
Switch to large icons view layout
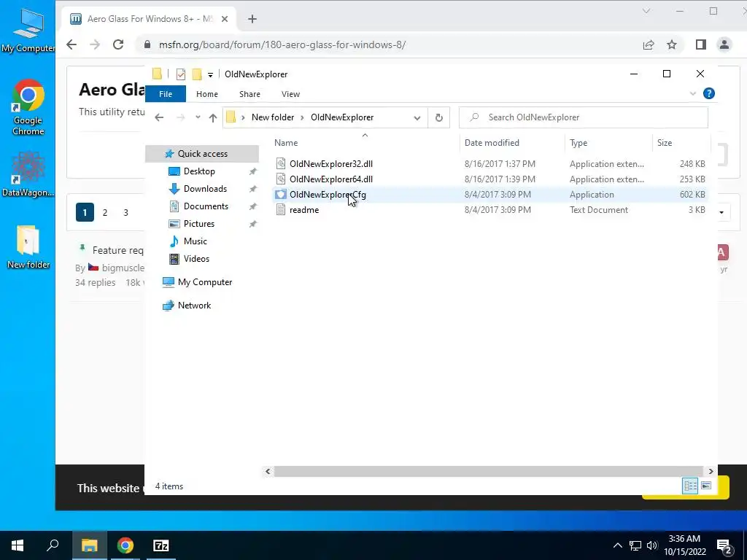(706, 486)
